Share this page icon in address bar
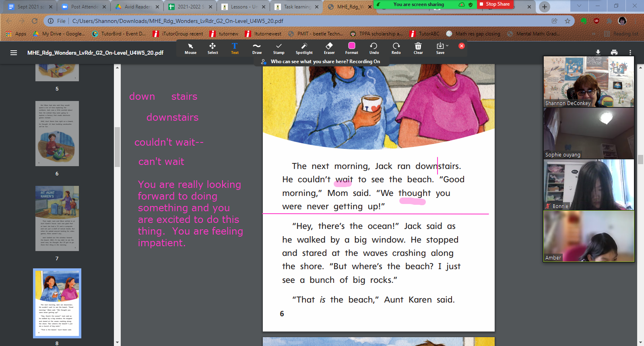The width and height of the screenshot is (644, 346). [x=555, y=21]
